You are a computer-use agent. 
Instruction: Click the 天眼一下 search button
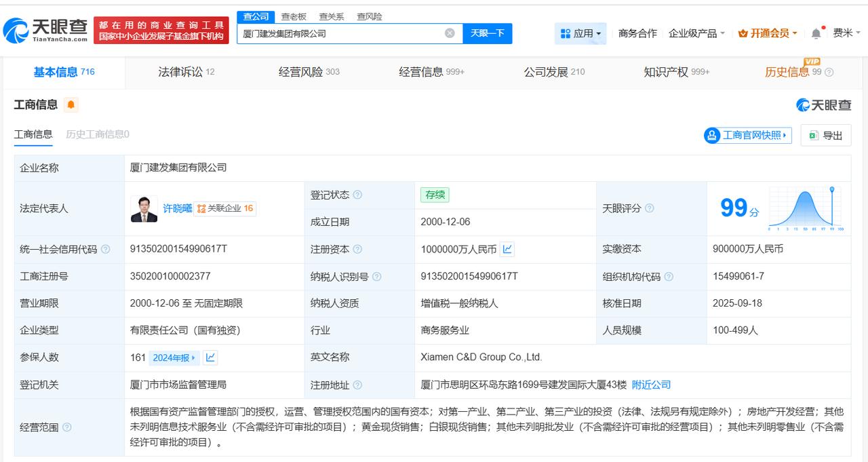(488, 33)
